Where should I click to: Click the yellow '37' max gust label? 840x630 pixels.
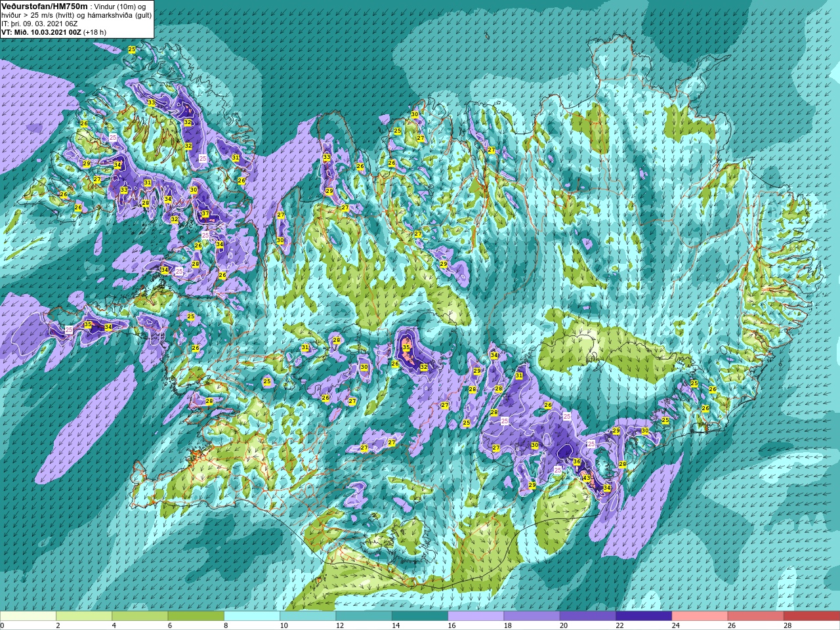click(205, 214)
